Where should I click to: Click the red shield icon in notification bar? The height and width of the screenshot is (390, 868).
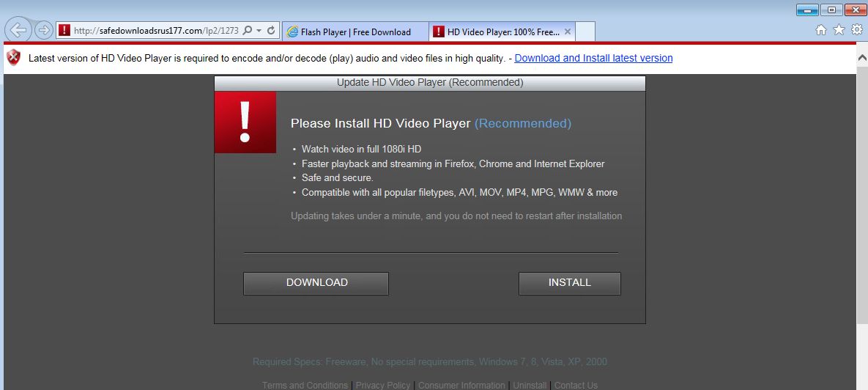click(x=14, y=57)
